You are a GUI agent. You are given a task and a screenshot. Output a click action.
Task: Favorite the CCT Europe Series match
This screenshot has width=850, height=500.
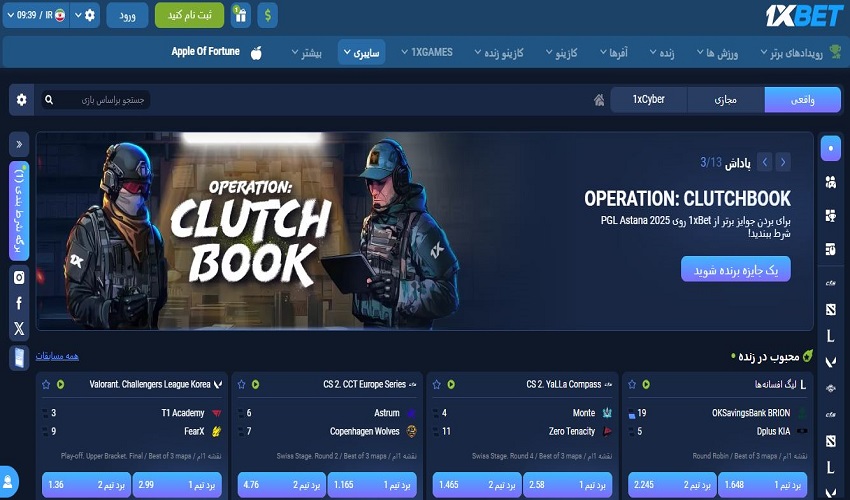241,384
